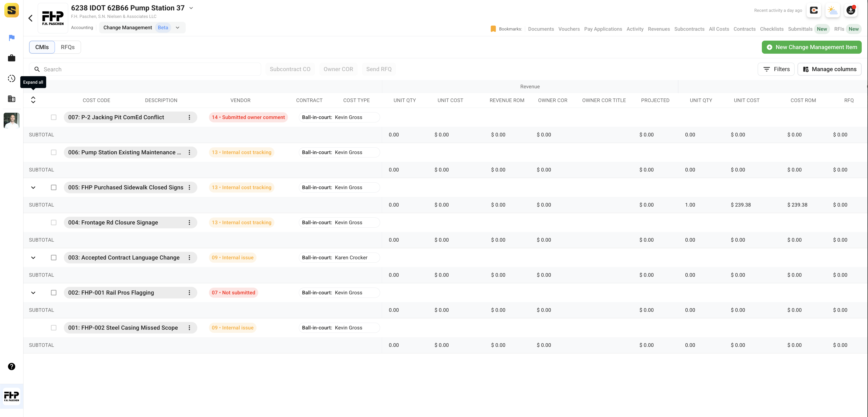The image size is (868, 417).
Task: Open the RFIs bookmark
Action: tap(839, 29)
